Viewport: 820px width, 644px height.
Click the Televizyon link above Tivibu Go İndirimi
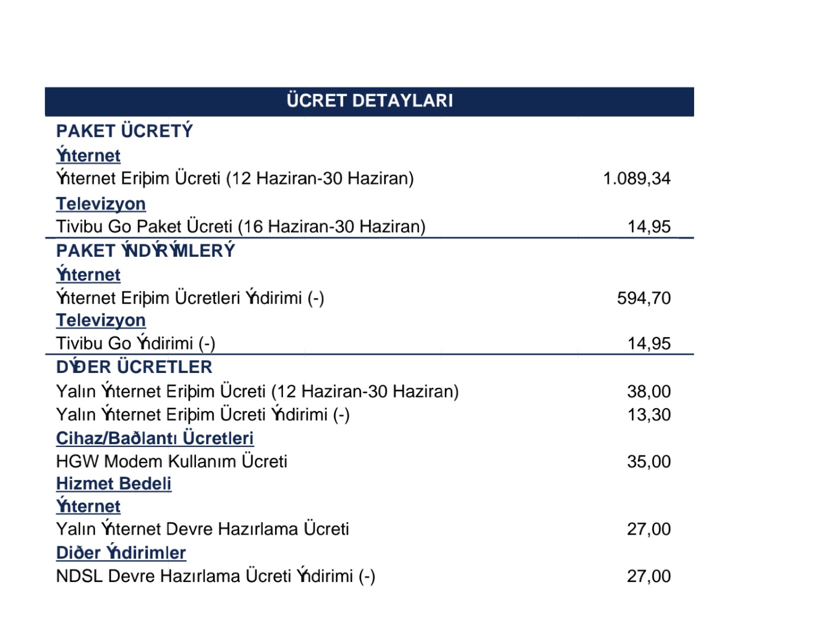point(101,320)
